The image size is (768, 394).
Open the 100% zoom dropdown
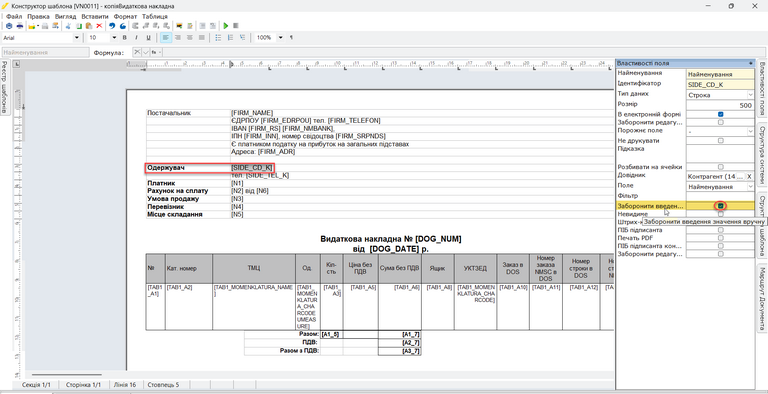[281, 38]
